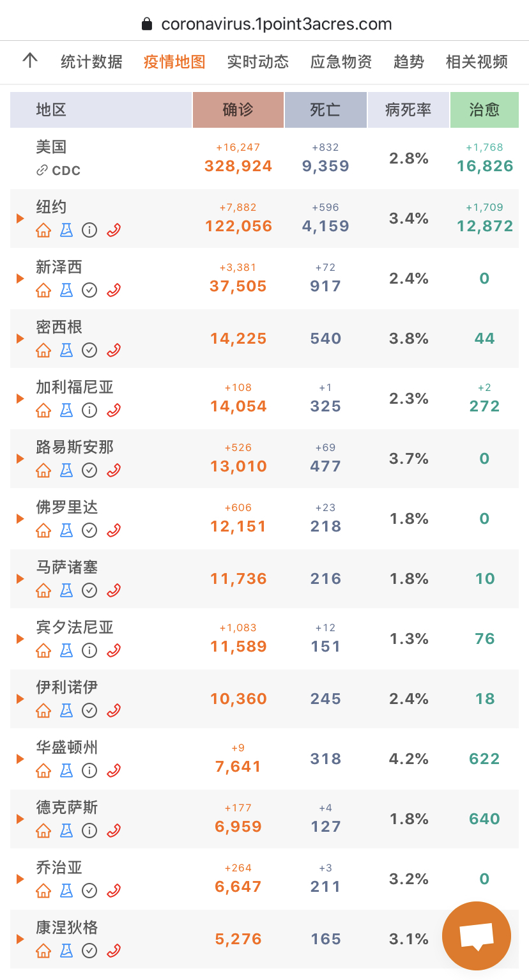Expand the 伊利诺伊 row triangle
Viewport: 529px width, 980px height.
click(20, 699)
